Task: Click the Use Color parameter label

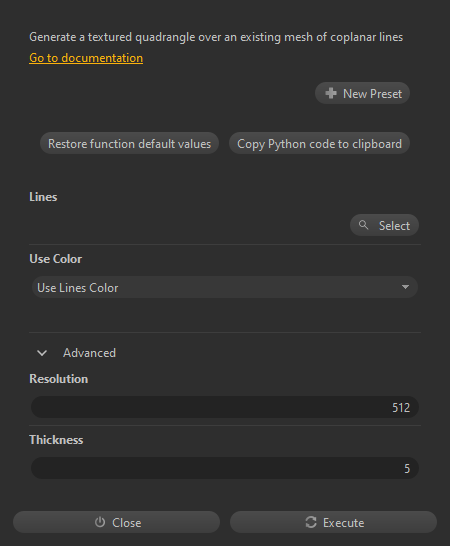Action: (x=55, y=259)
